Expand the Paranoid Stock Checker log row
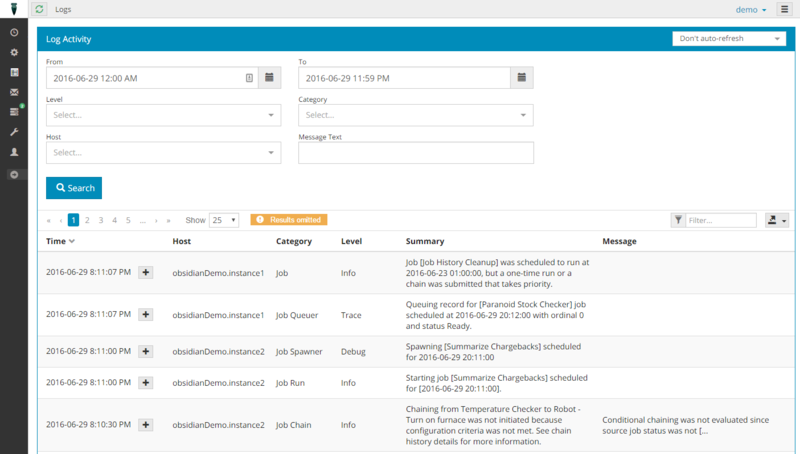800x454 pixels. (145, 314)
